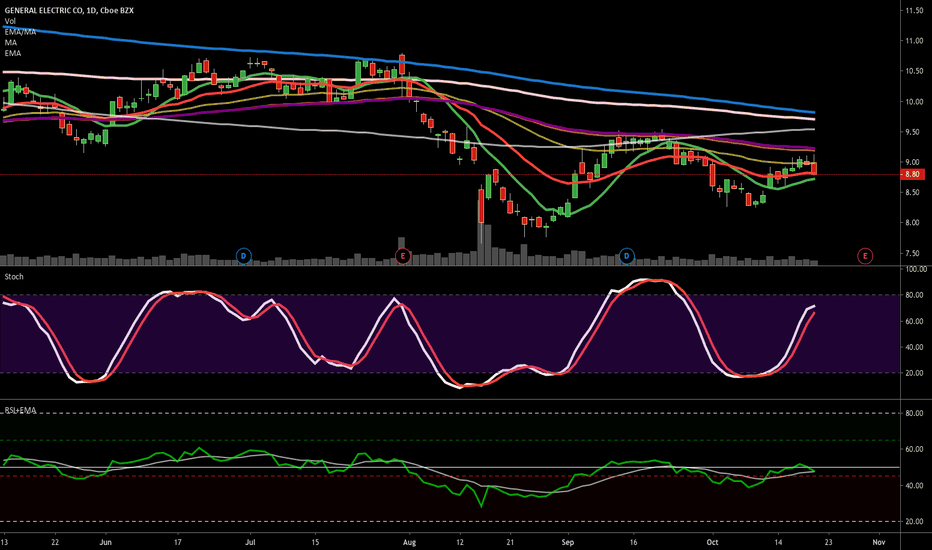Viewport: 932px width, 550px height.
Task: Click the 20.00 value on Stoch scale
Action: (x=914, y=373)
